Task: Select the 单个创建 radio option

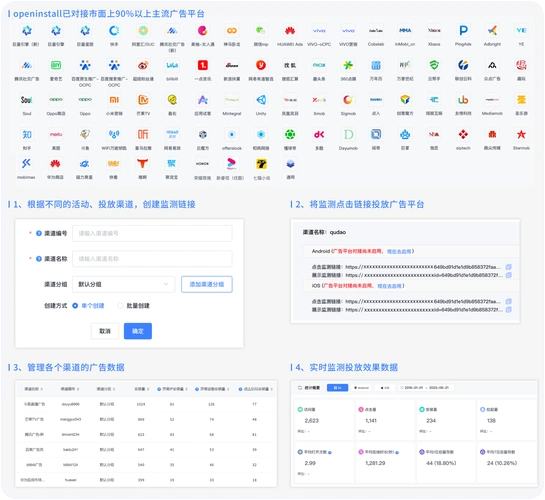Action: (75, 306)
